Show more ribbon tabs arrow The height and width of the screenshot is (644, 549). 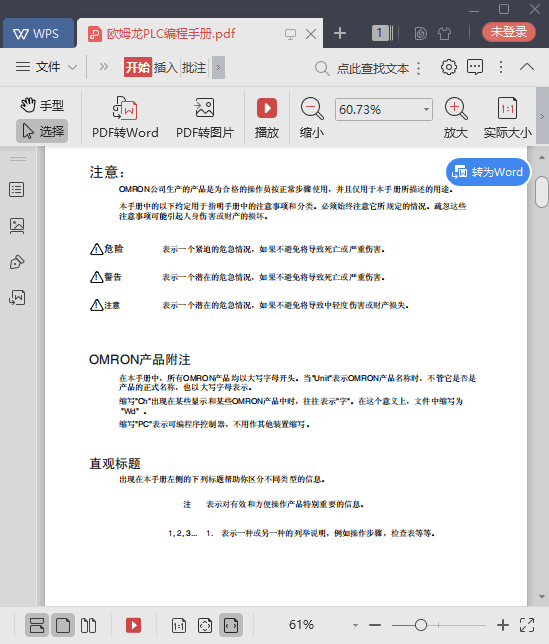point(218,67)
